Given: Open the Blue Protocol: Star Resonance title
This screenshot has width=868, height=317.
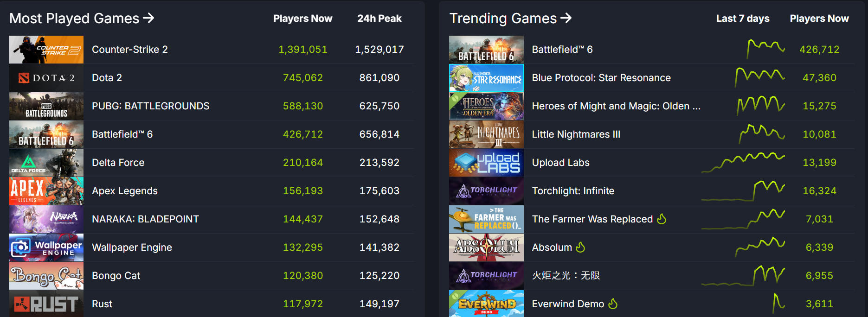Looking at the screenshot, I should coord(601,78).
